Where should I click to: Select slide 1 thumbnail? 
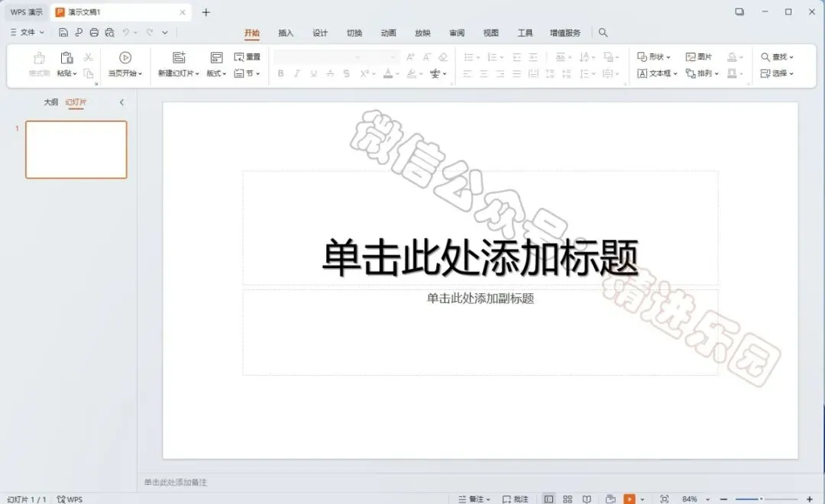(76, 150)
